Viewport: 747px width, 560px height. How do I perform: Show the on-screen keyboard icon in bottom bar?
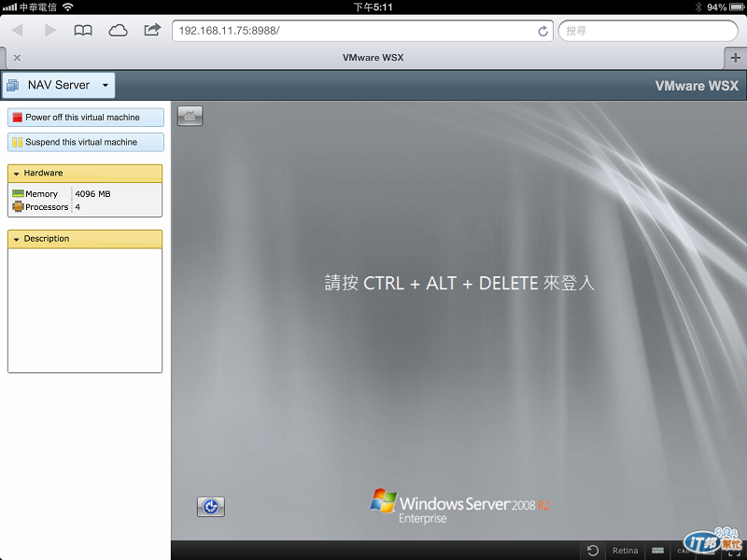pos(658,551)
